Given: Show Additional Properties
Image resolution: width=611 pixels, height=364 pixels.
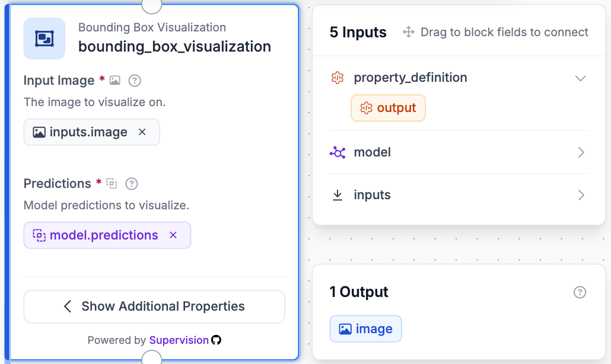Looking at the screenshot, I should (154, 306).
